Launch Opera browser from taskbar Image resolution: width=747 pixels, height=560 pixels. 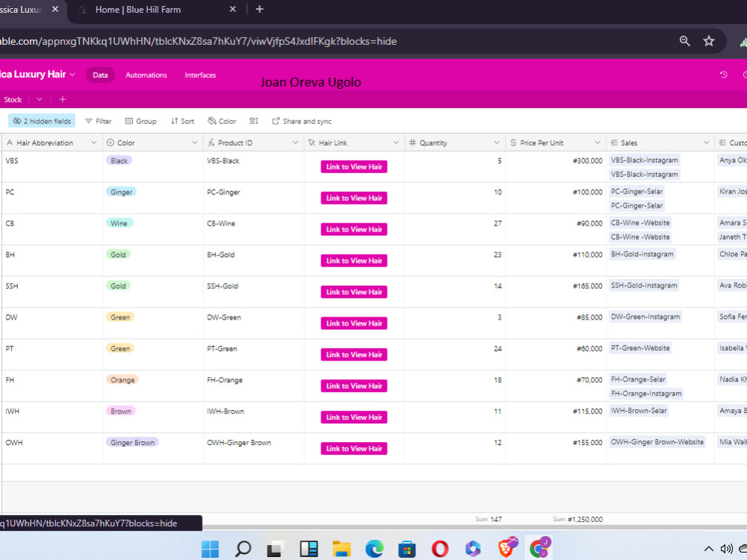[440, 549]
